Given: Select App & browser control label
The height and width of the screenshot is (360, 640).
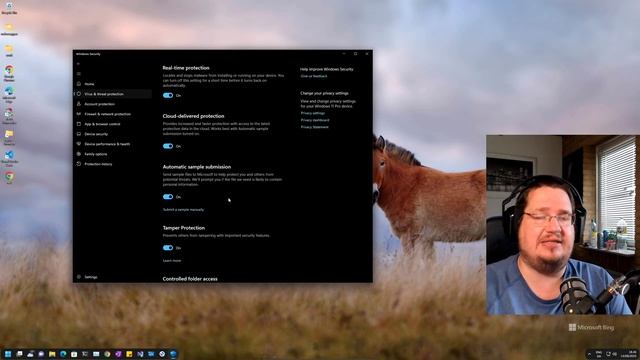Looking at the screenshot, I should coord(102,124).
